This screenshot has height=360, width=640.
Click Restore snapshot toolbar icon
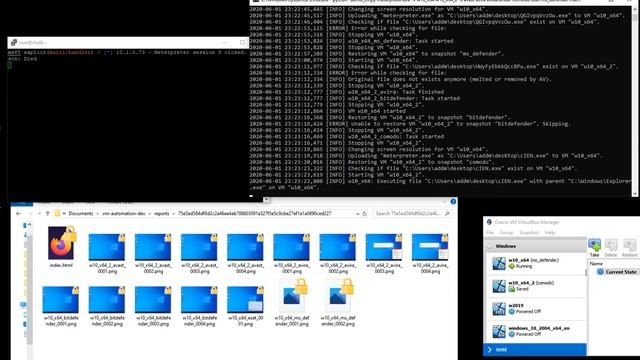click(x=629, y=247)
